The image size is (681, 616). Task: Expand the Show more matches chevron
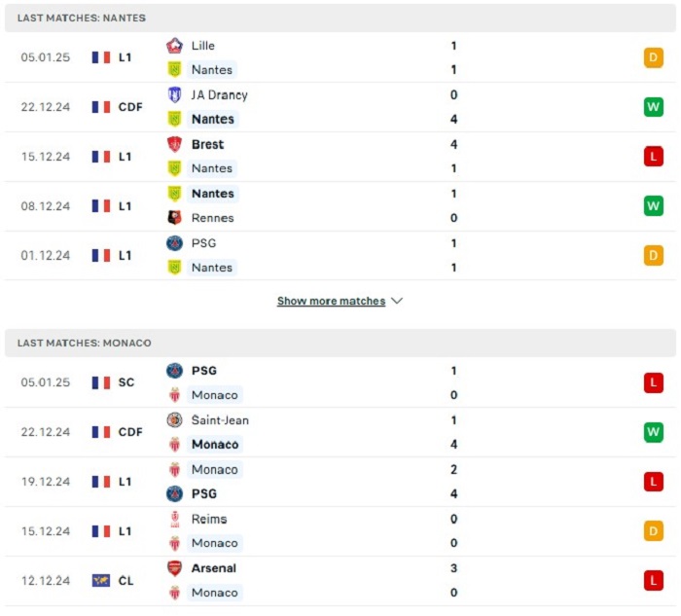point(397,301)
